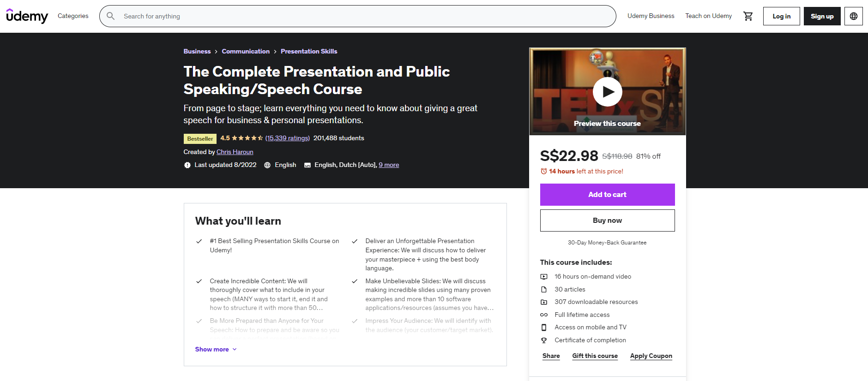
Task: Click the Certificate of completion text
Action: point(590,340)
